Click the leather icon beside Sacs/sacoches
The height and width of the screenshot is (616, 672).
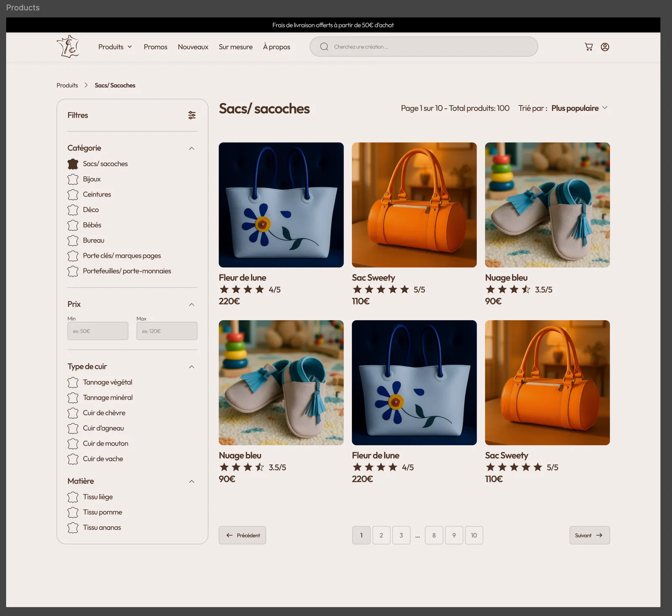pos(72,163)
